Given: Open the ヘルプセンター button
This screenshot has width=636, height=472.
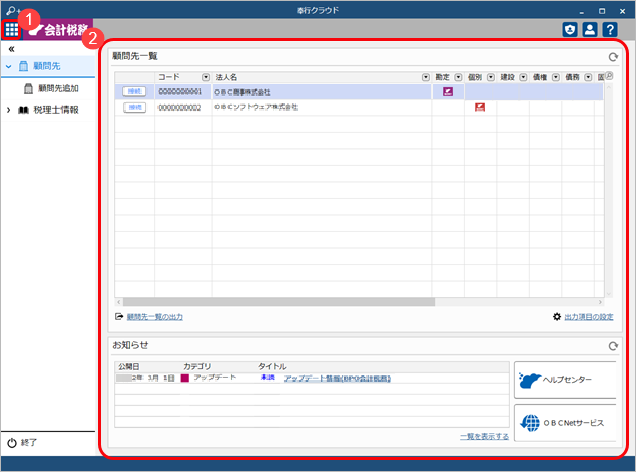Looking at the screenshot, I should (565, 380).
